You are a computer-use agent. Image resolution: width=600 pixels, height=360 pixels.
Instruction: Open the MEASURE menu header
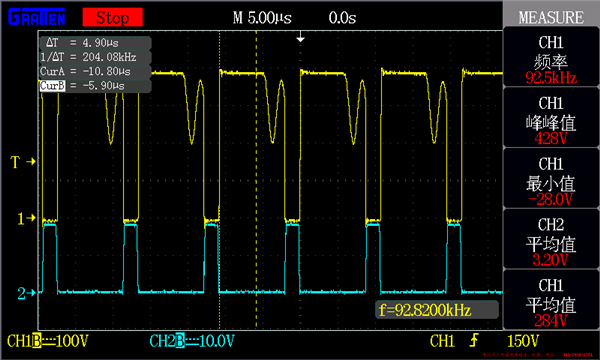pyautogui.click(x=551, y=17)
